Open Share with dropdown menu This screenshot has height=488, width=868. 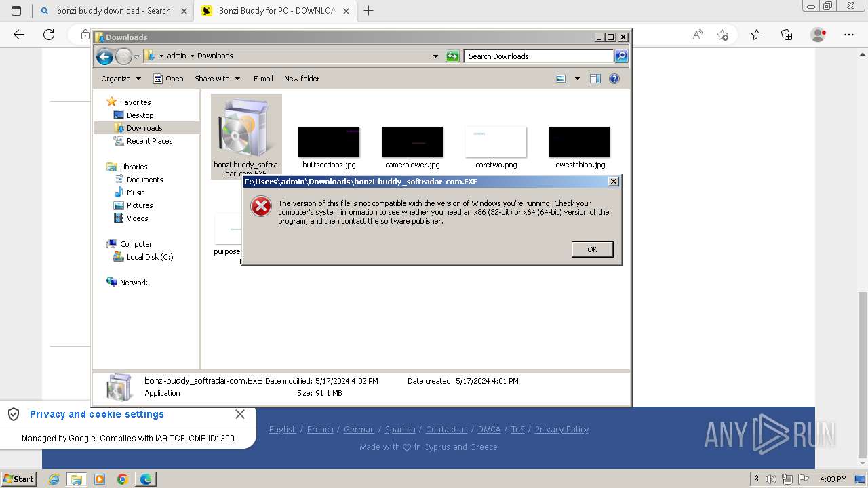click(x=217, y=79)
